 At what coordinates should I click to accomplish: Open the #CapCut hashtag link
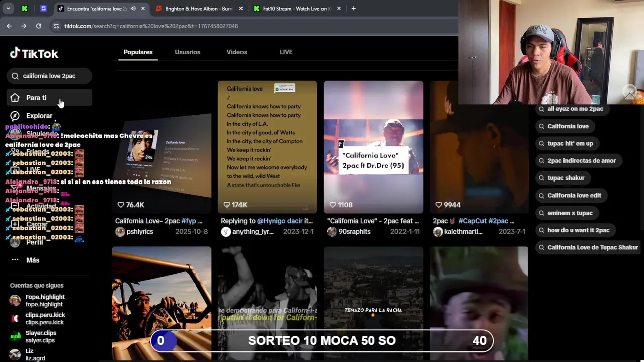point(472,221)
